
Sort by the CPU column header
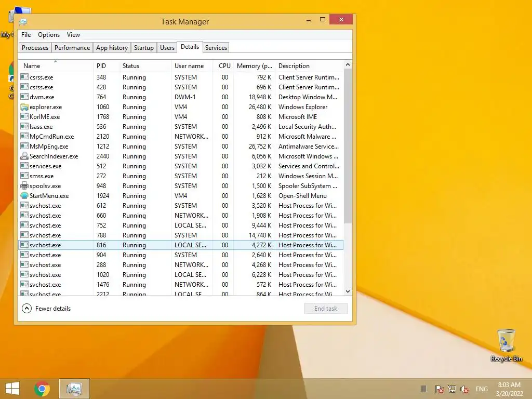tap(223, 66)
